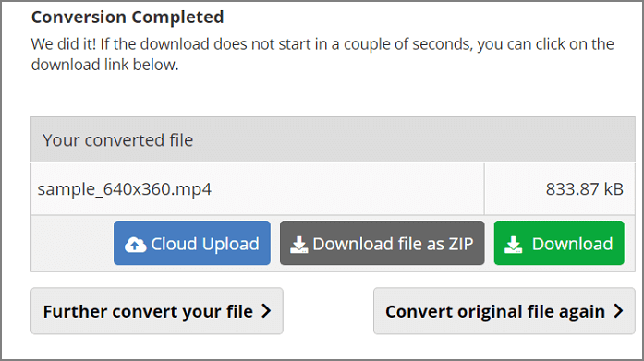Click the tray arrow icon on ZIP button
The height and width of the screenshot is (361, 644).
298,245
